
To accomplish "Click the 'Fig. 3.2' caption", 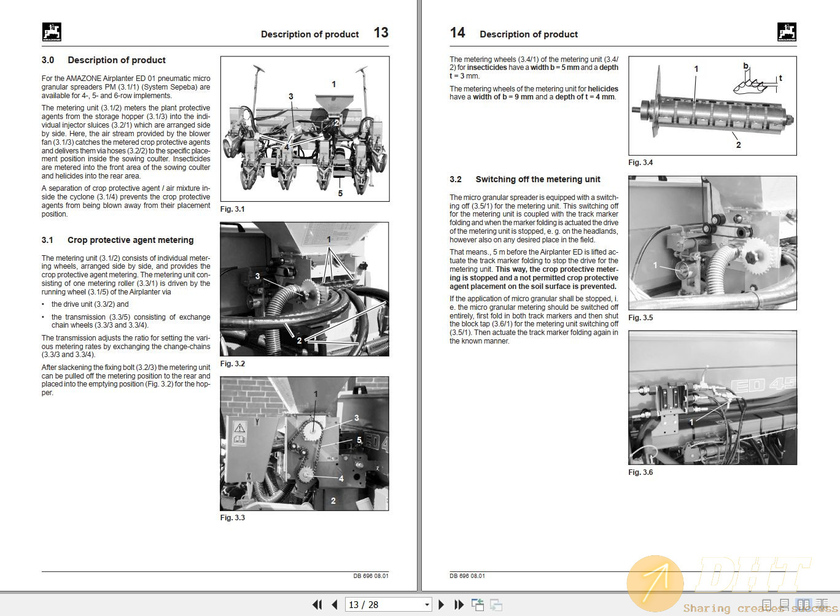I will (x=233, y=364).
